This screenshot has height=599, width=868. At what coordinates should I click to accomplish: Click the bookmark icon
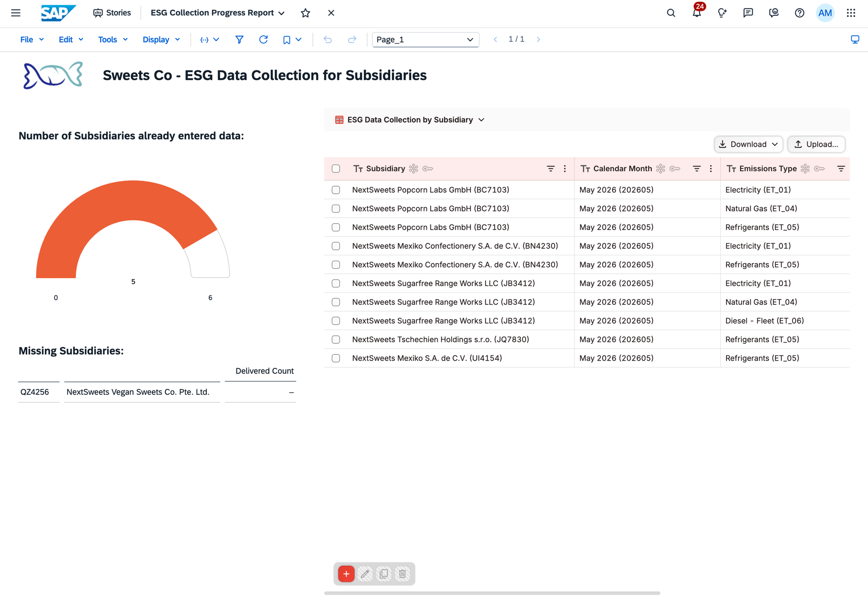[x=287, y=40]
